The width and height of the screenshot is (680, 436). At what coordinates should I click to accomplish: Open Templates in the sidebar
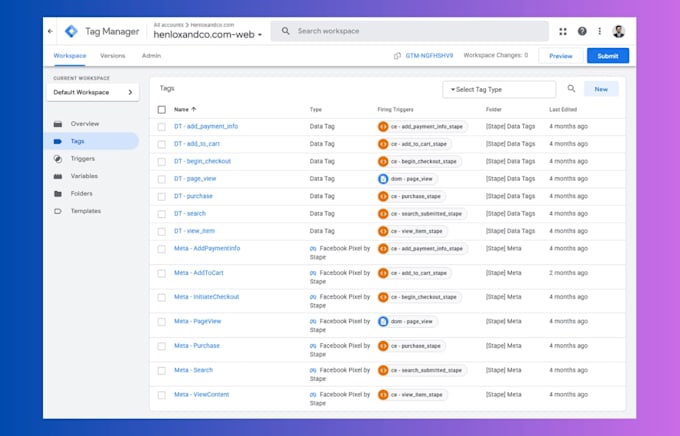86,211
